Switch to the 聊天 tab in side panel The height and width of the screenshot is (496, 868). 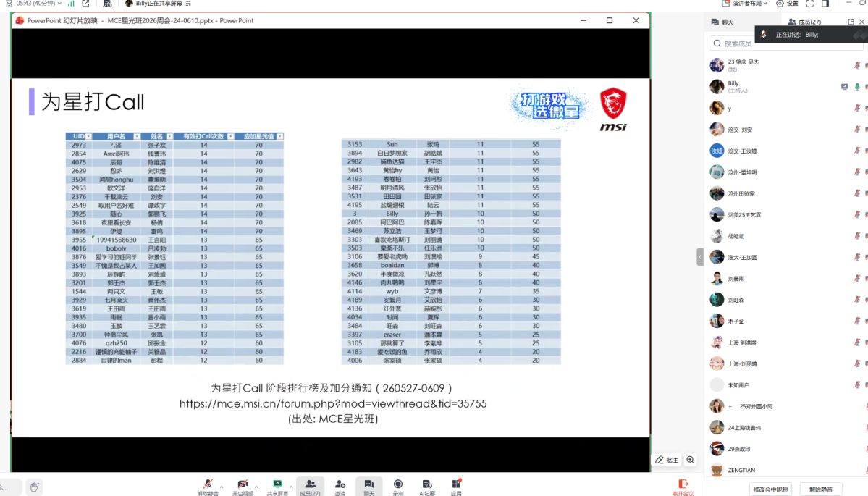pyautogui.click(x=722, y=22)
